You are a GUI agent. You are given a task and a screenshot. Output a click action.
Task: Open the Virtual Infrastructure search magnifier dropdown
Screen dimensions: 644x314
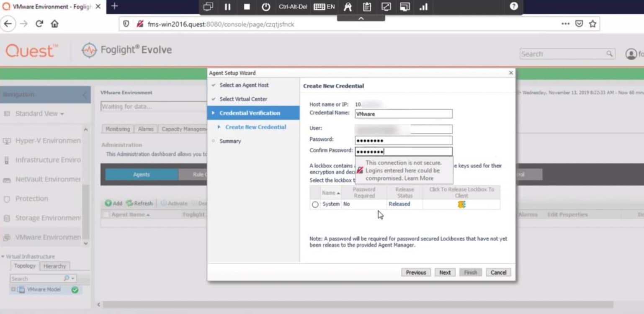pos(69,278)
